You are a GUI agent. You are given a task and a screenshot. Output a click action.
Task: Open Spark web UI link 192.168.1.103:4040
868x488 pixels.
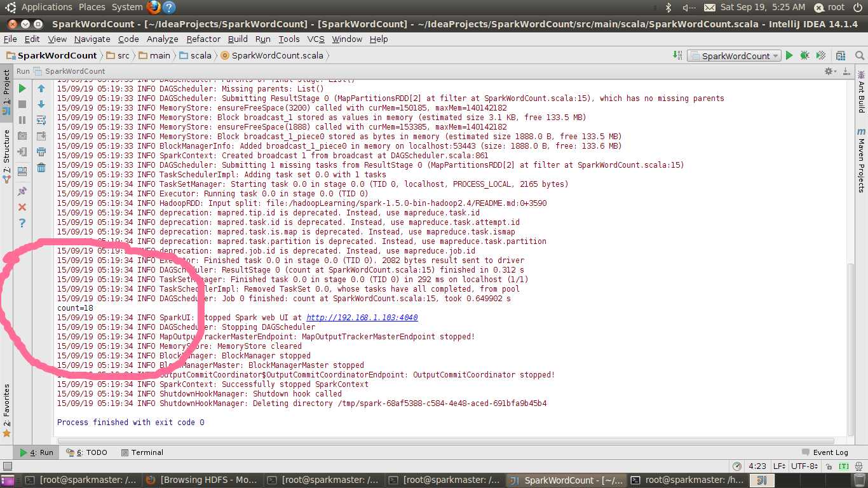(362, 318)
